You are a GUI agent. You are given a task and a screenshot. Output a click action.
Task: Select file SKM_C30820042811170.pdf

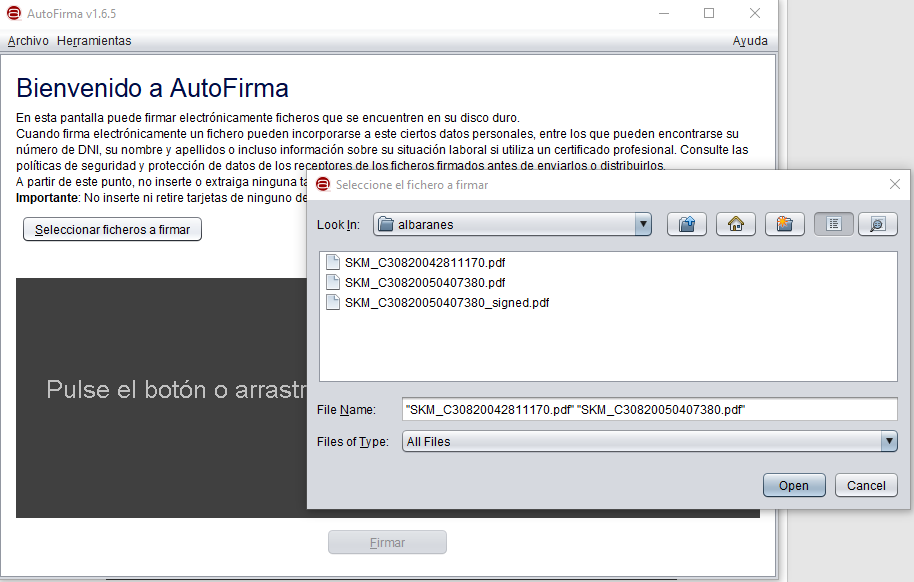pyautogui.click(x=425, y=262)
